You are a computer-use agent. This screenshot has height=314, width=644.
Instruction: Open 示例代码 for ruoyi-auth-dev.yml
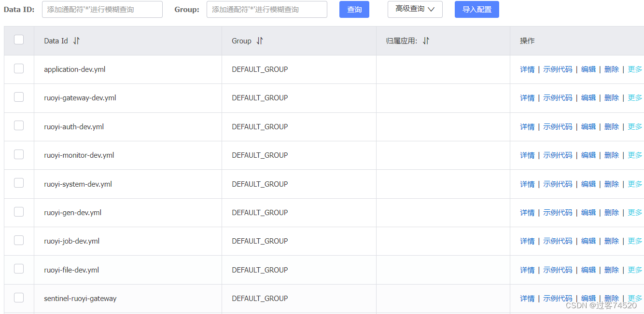point(558,127)
